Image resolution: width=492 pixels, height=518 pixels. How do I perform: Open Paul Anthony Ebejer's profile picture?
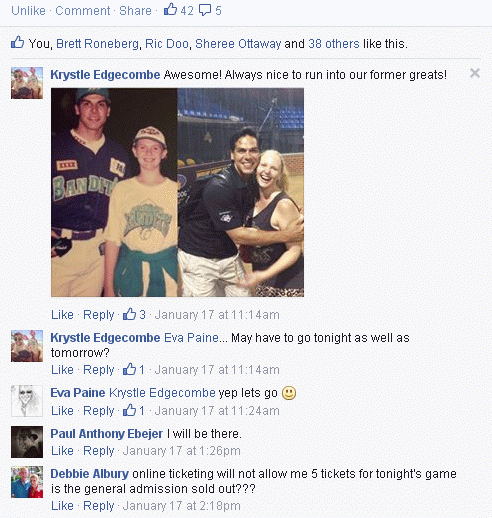(x=27, y=442)
